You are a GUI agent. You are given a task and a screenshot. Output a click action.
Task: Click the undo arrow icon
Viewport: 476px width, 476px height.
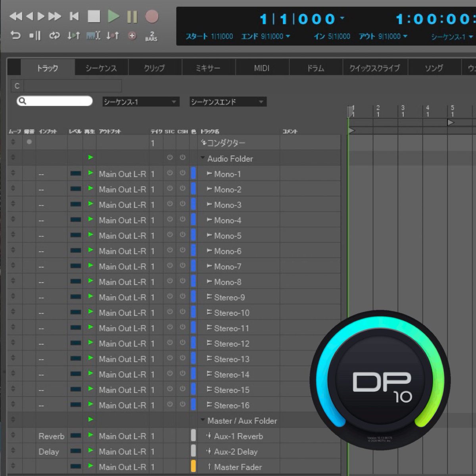(15, 35)
